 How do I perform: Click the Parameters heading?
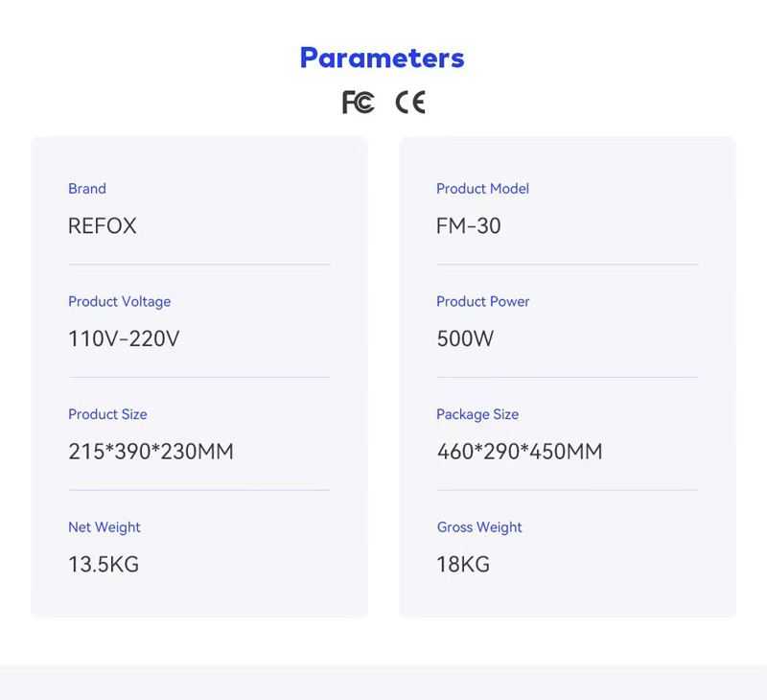[382, 58]
